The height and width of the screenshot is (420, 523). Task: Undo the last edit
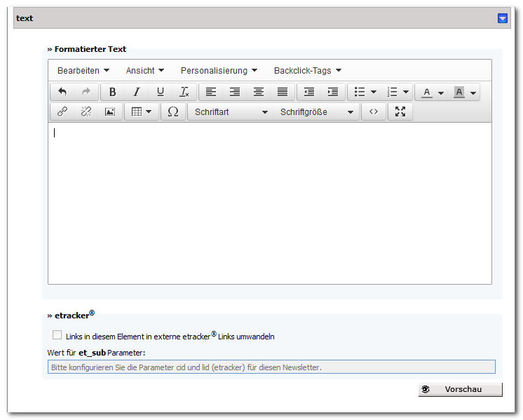pyautogui.click(x=62, y=92)
